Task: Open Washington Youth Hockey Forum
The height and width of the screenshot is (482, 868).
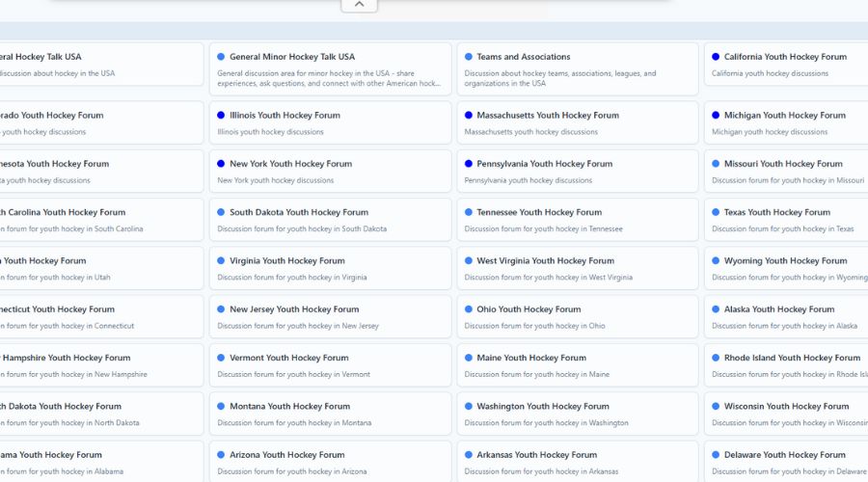Action: pyautogui.click(x=542, y=406)
